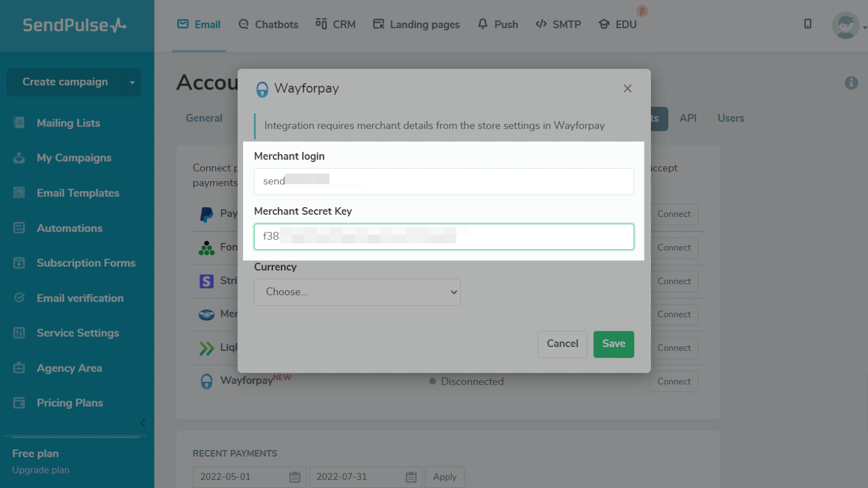Open Mailing Lists in the sidebar
The image size is (868, 488).
pos(68,123)
